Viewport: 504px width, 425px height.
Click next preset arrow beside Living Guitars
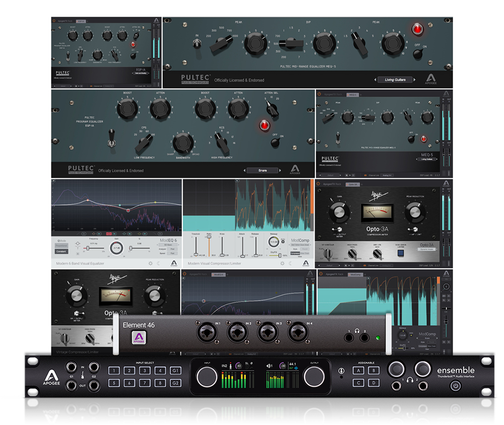coord(415,80)
